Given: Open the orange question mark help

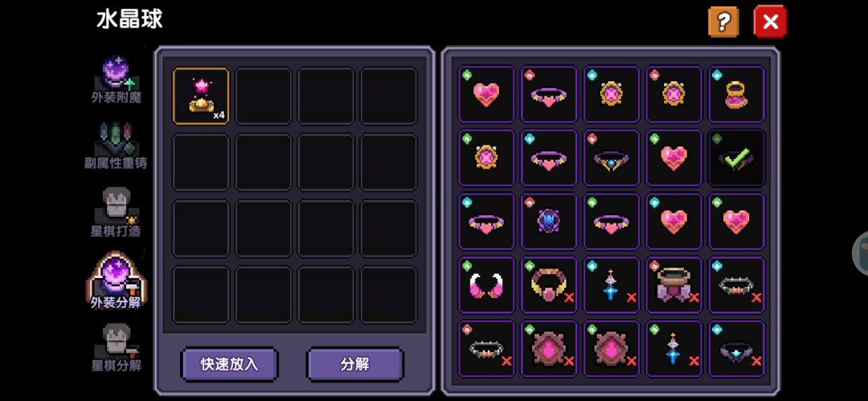Looking at the screenshot, I should 723,22.
